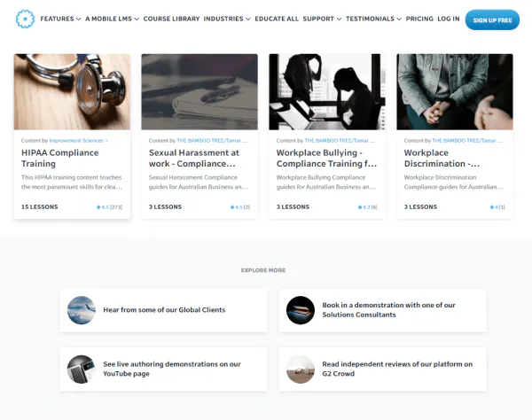Open Read independent reviews on G2 Crowd
Screen dimensions: 532x420
[x=397, y=369]
